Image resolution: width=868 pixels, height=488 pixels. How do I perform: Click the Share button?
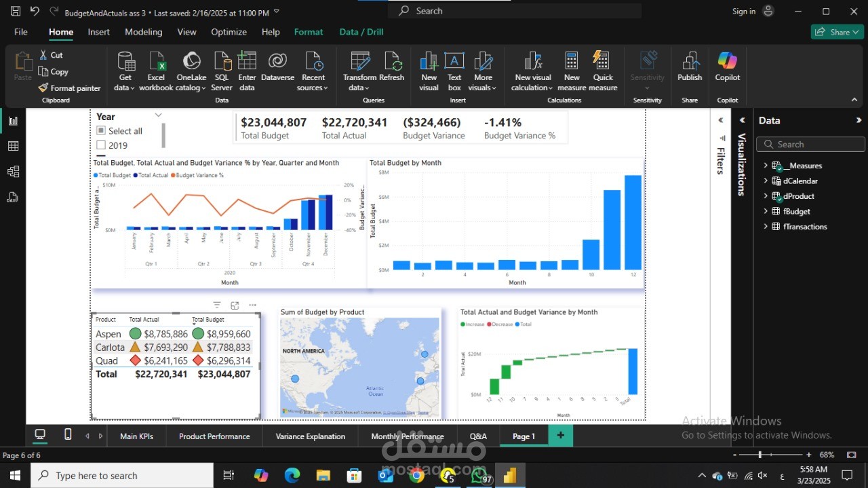[x=837, y=32]
